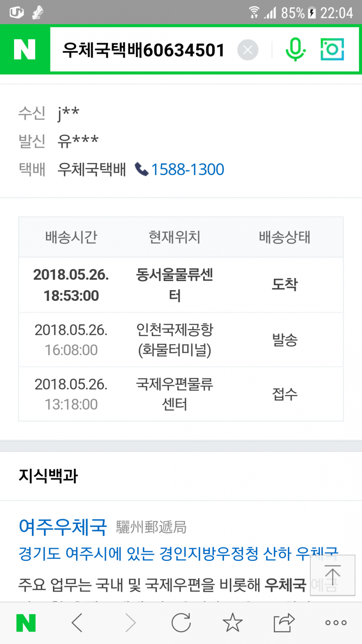Tap the Naver N logo in search bar
Image resolution: width=362 pixels, height=644 pixels.
coord(25,50)
